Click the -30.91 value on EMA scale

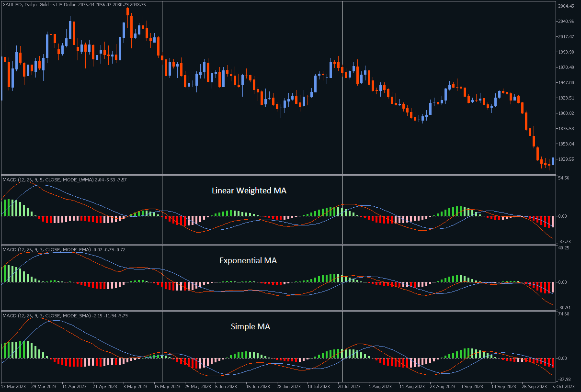click(x=564, y=307)
